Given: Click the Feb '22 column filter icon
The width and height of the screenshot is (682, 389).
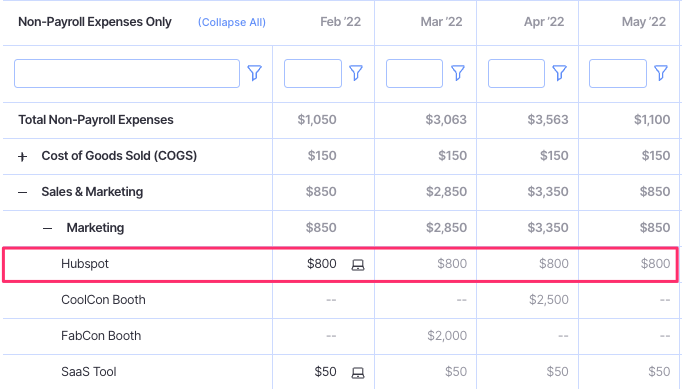Looking at the screenshot, I should coord(356,73).
